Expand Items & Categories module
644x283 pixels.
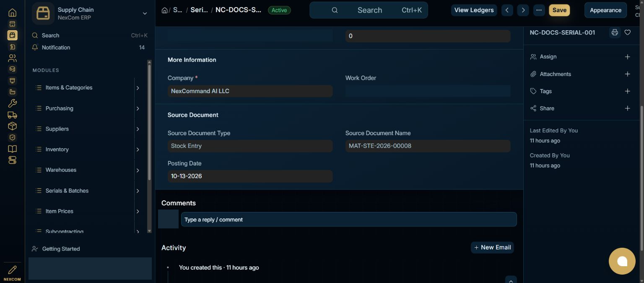(x=138, y=88)
